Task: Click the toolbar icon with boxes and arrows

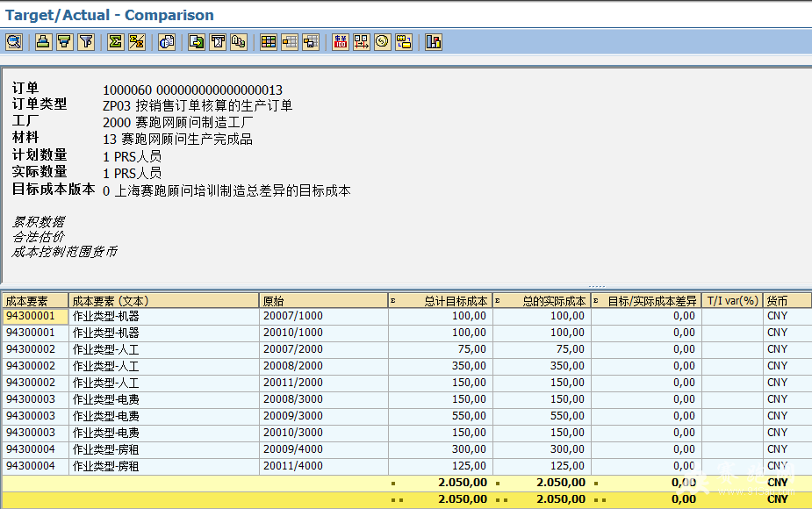Action: coord(361,42)
